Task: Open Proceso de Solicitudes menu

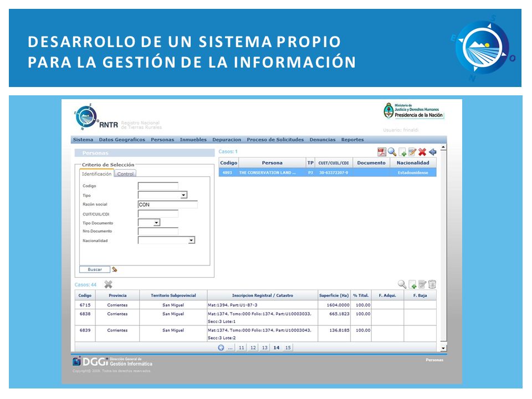Action: click(275, 140)
